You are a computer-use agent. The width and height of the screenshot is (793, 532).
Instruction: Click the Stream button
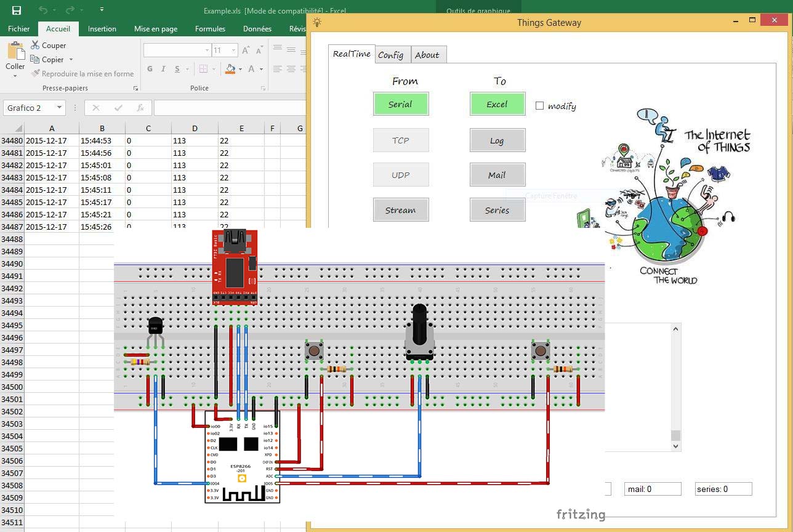(400, 210)
